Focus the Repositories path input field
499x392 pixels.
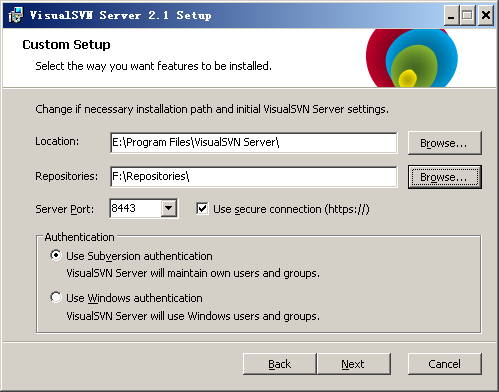(x=254, y=177)
